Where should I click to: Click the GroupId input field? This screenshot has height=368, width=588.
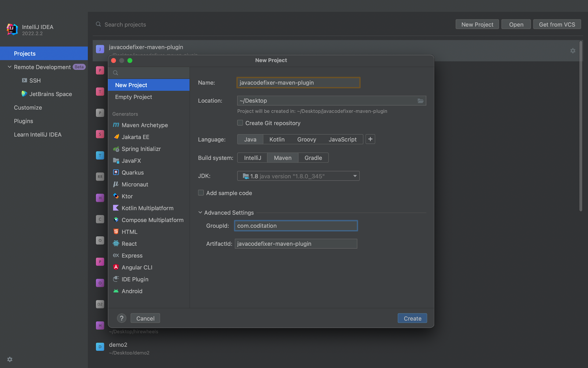coord(296,226)
